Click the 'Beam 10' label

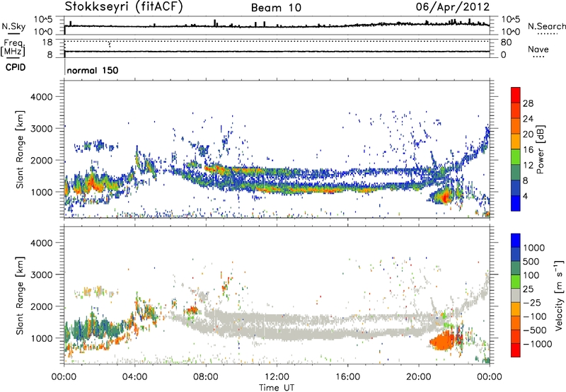pos(276,8)
